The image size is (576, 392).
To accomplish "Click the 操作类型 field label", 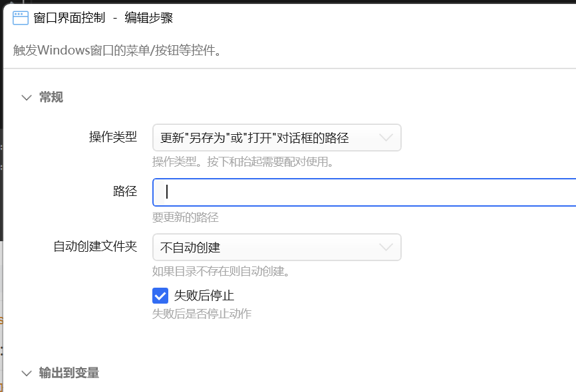I will tap(113, 137).
